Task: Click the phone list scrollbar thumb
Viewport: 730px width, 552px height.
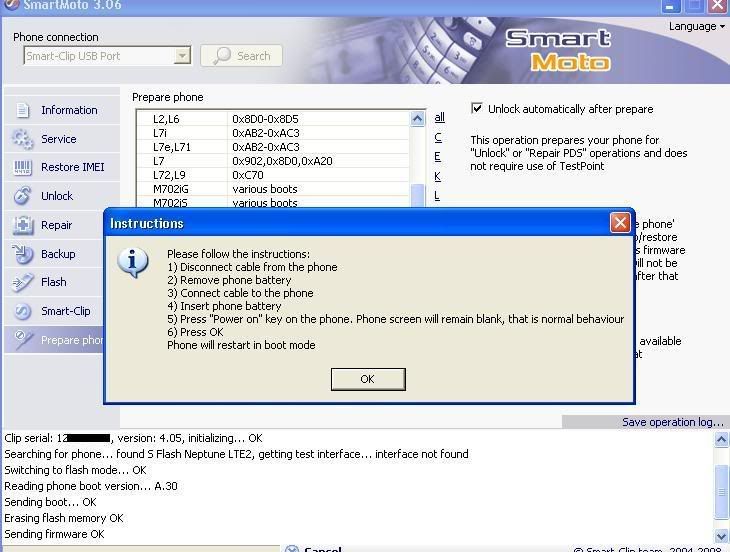Action: pyautogui.click(x=418, y=195)
